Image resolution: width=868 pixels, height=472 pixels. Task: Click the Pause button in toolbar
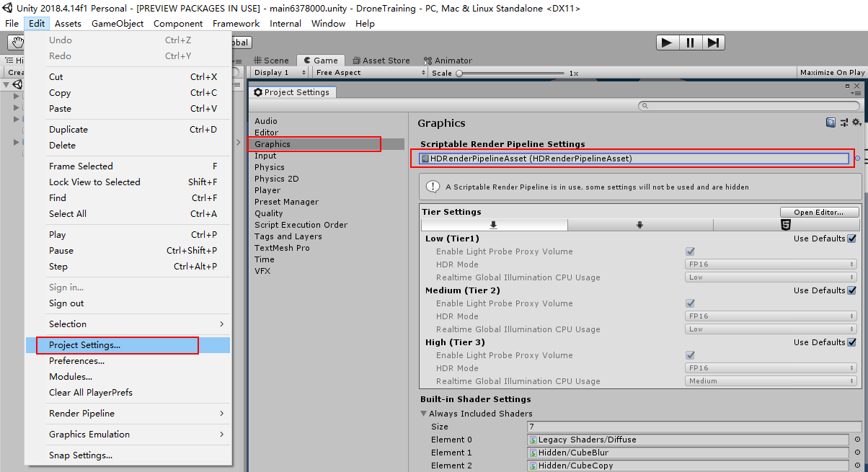click(x=690, y=43)
